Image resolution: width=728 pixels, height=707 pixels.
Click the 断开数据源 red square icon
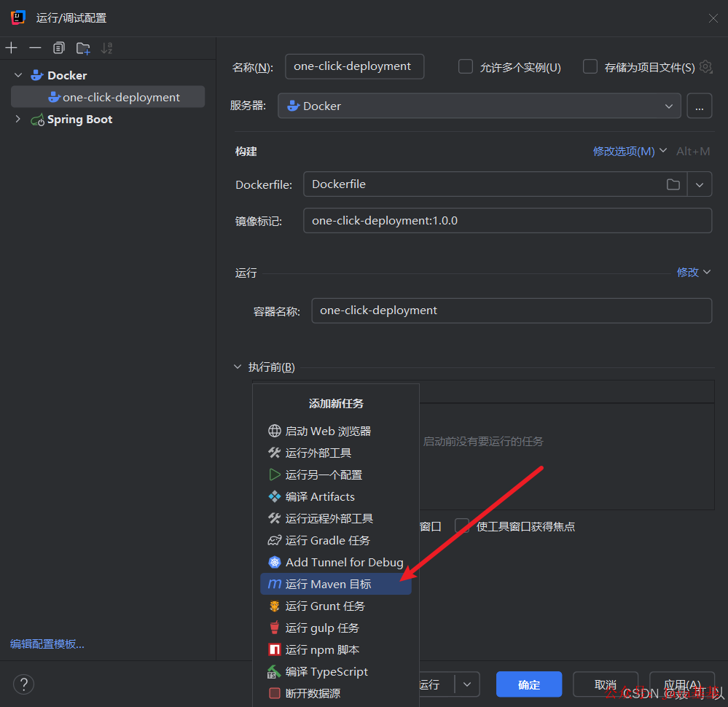coord(275,694)
